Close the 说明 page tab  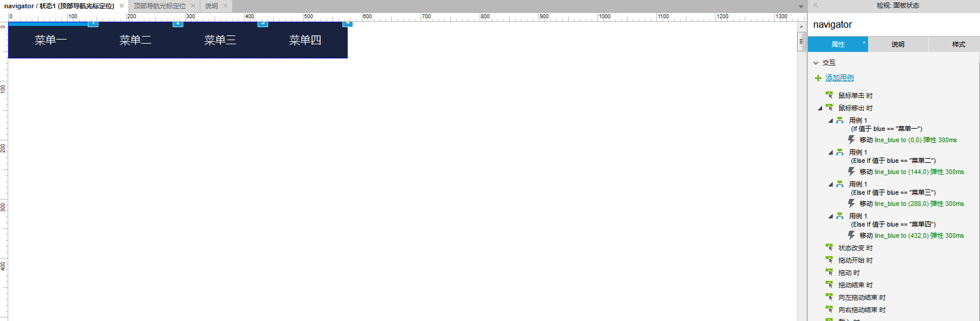coord(225,6)
